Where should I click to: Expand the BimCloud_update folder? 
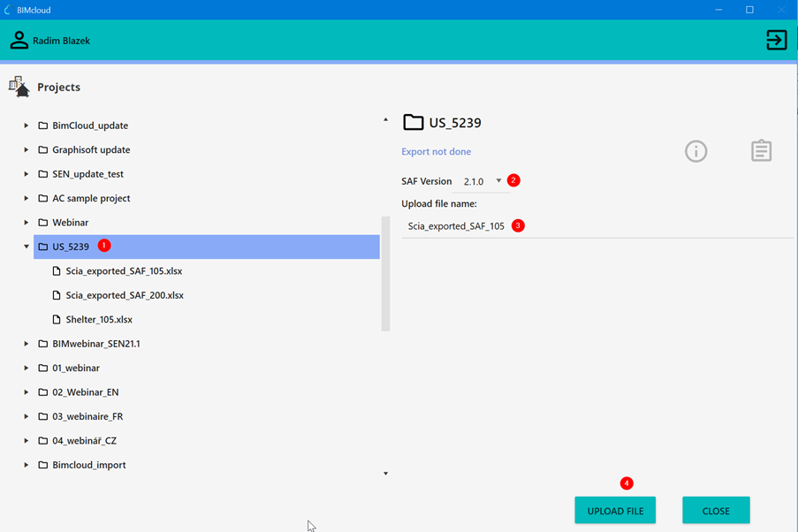[x=26, y=125]
